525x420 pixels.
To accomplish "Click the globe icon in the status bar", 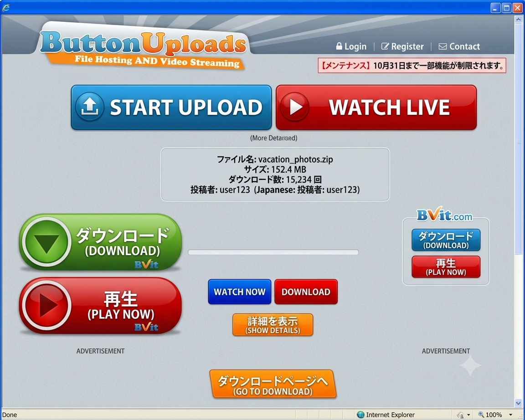I will (360, 415).
